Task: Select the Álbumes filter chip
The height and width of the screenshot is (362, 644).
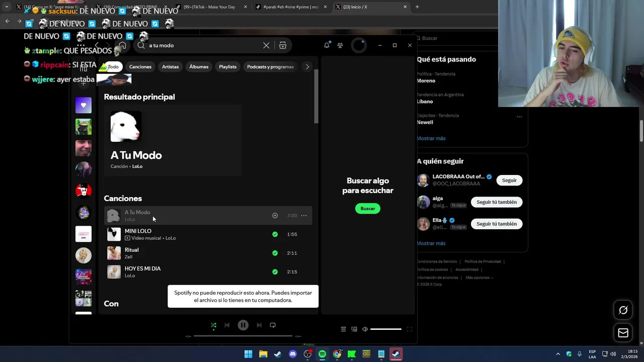Action: click(199, 67)
